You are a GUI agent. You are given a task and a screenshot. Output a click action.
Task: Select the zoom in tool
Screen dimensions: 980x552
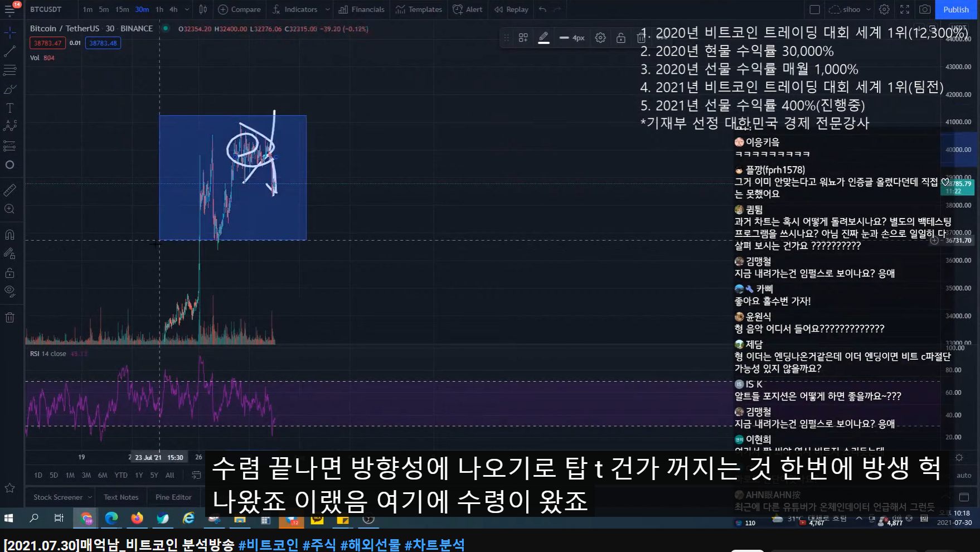pos(10,209)
